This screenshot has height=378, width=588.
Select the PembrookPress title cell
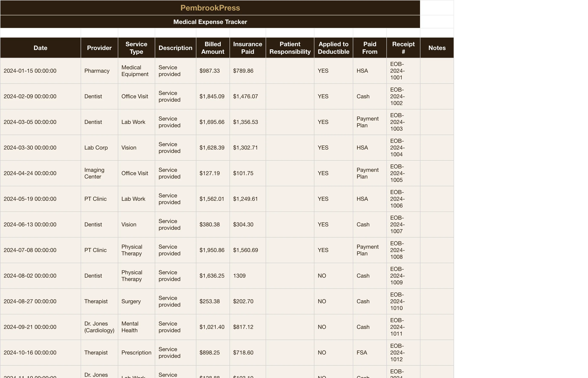[x=210, y=8]
